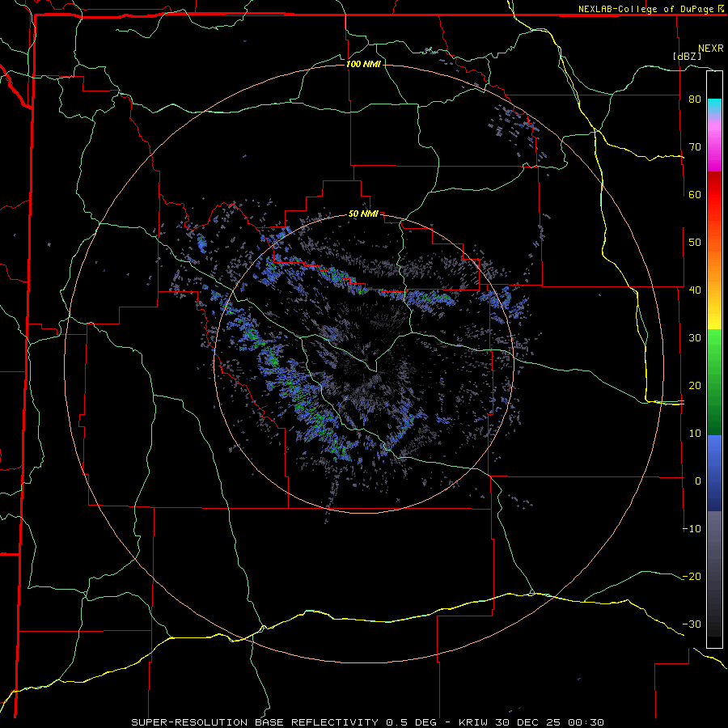Click the -30 dBZ scale value

[692, 624]
